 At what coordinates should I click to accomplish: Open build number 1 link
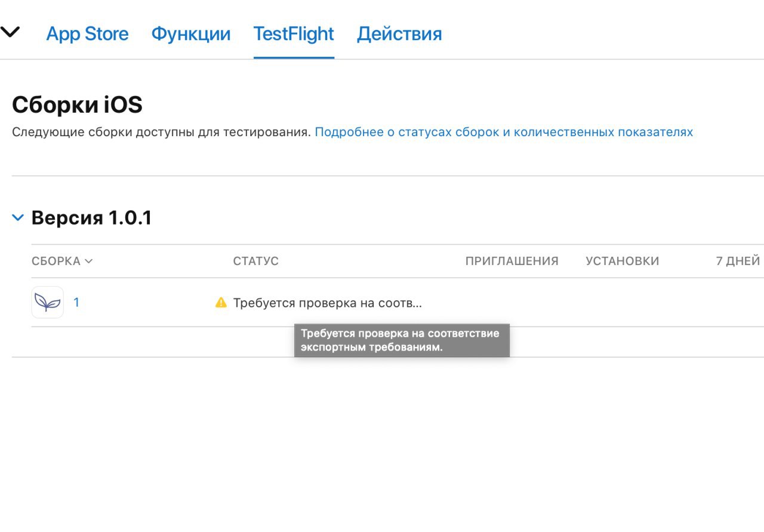pos(76,302)
